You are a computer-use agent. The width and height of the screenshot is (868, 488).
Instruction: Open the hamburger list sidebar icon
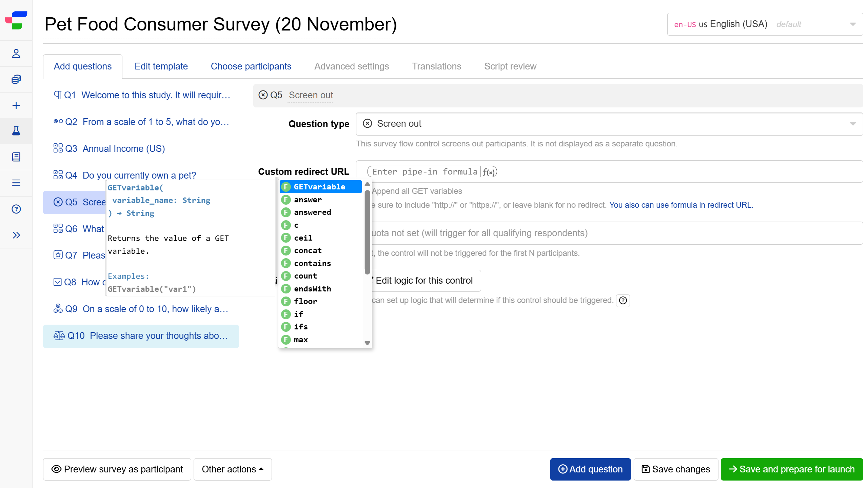(16, 183)
